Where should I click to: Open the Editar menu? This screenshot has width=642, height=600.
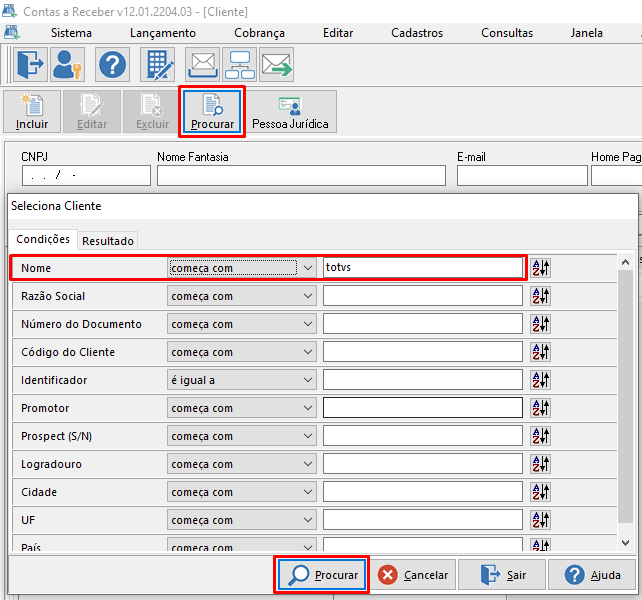click(x=338, y=33)
